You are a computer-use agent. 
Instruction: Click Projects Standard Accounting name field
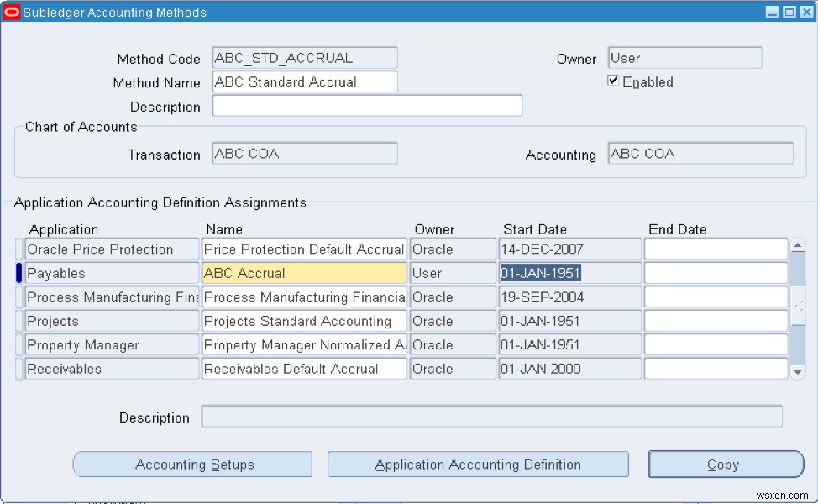[304, 321]
